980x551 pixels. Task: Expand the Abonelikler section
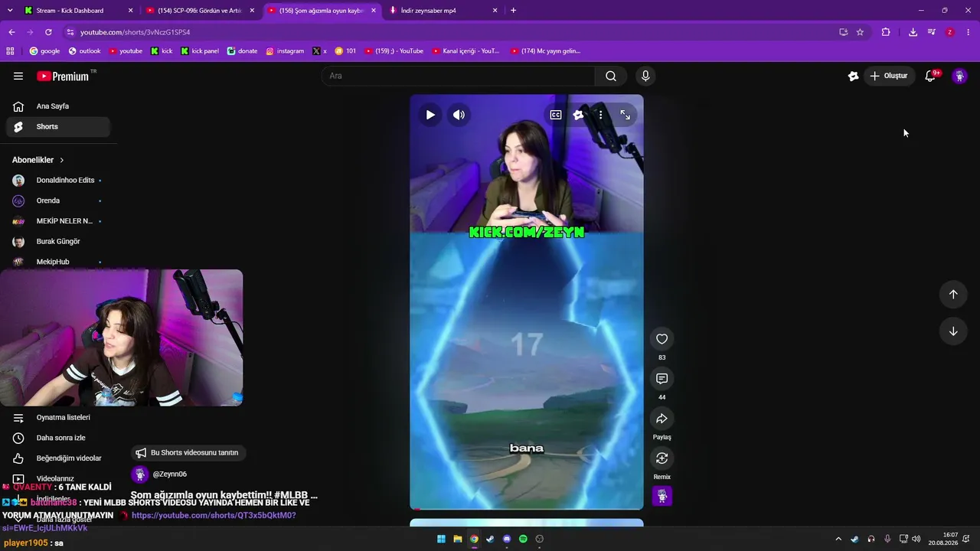pos(38,160)
